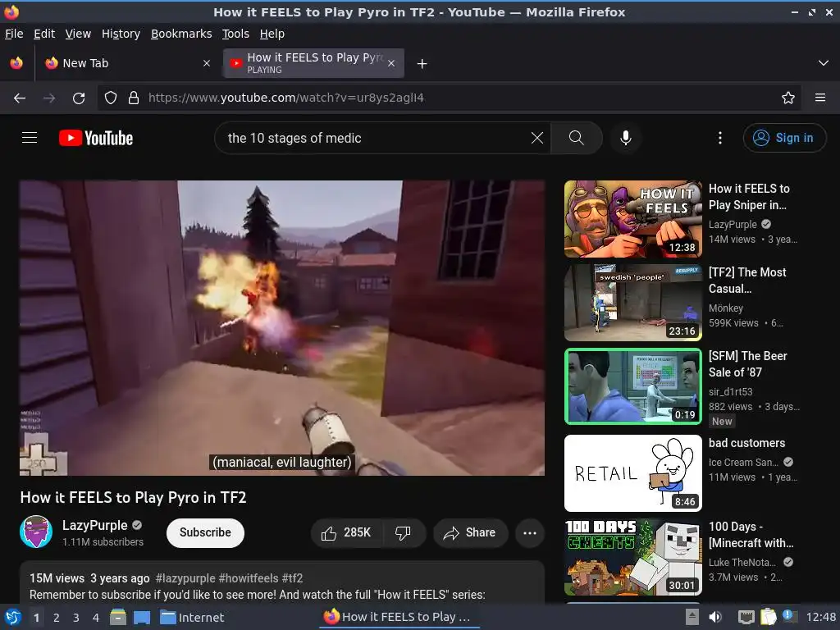Viewport: 840px width, 630px height.
Task: Switch to workspace 2 in taskbar
Action: [57, 617]
